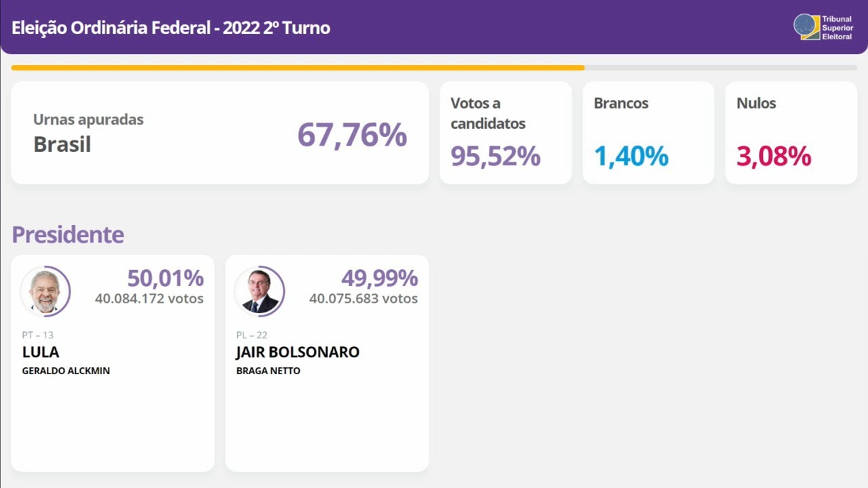Click Bolsonaro's 49,99% vote percentage
The height and width of the screenshot is (488, 868).
[x=379, y=278]
